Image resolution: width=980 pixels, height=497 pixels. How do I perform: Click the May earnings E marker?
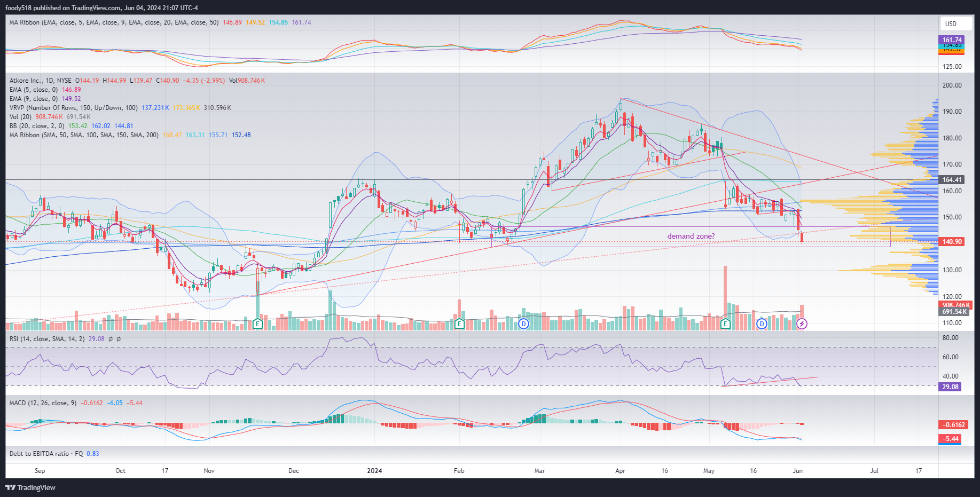click(725, 324)
